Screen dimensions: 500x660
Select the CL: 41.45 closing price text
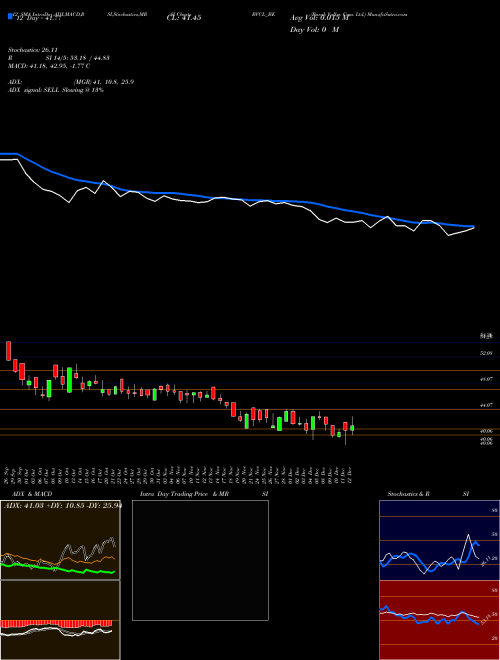tap(184, 18)
